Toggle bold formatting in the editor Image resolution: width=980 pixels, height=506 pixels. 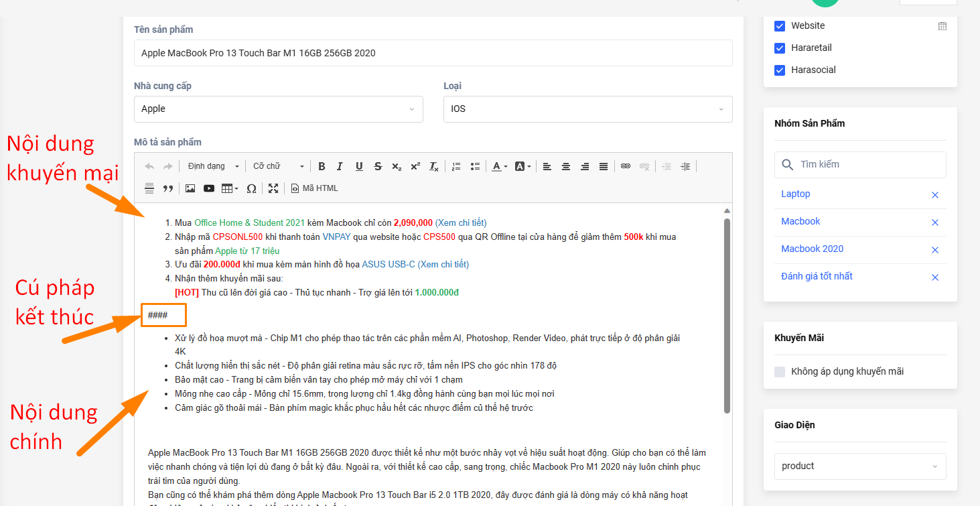point(322,166)
